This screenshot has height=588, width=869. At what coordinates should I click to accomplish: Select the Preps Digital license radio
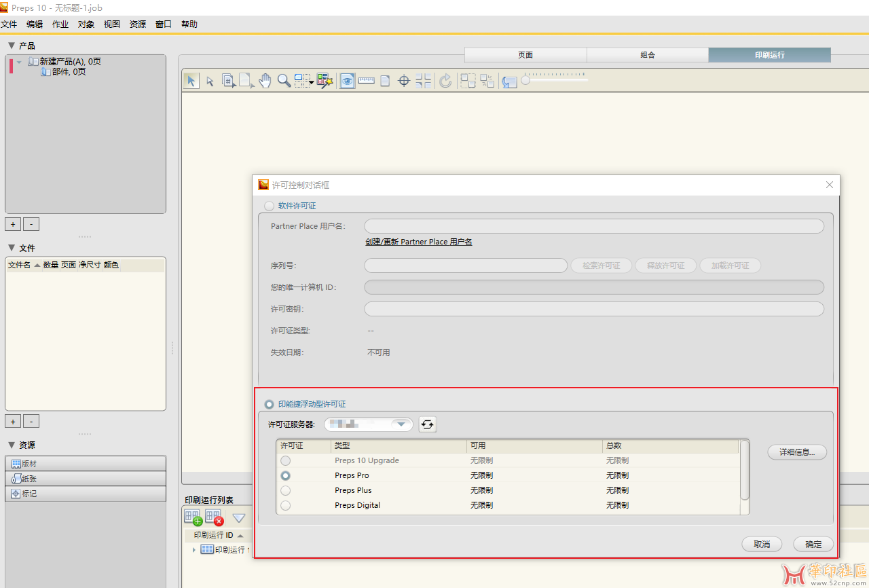(x=286, y=505)
